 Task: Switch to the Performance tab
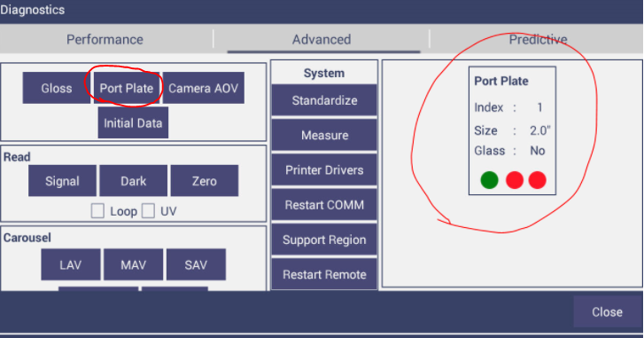click(x=105, y=39)
